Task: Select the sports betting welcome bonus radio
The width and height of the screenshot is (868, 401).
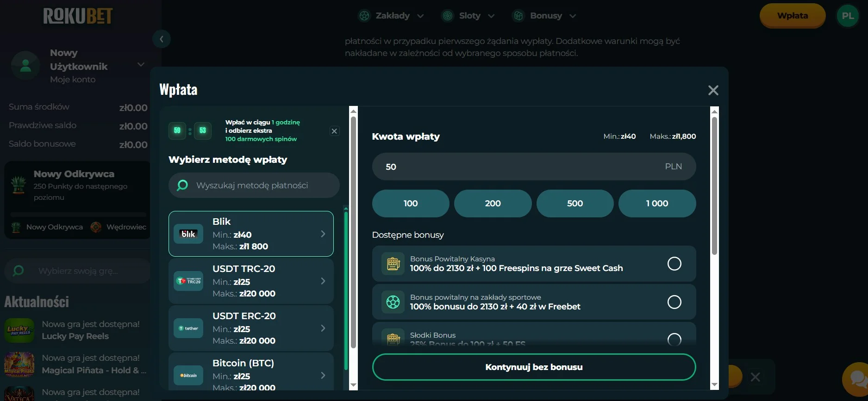Action: (x=674, y=302)
